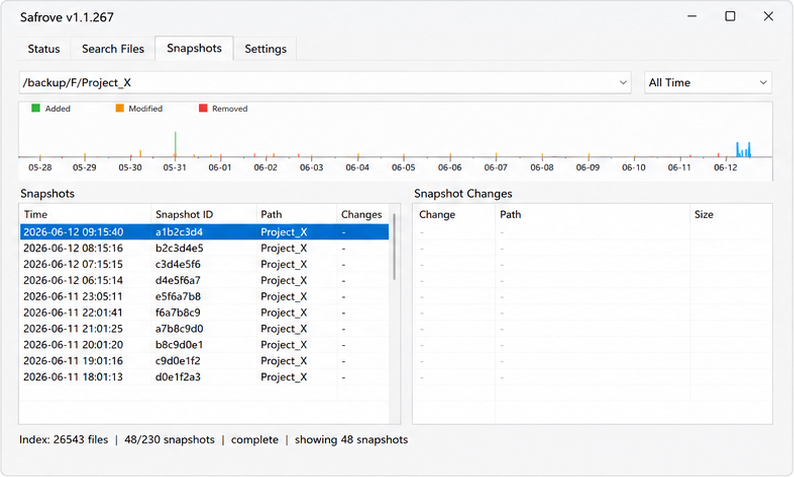Click 'showing 48 snapshots' status text
Image resolution: width=794 pixels, height=477 pixels.
tap(351, 440)
